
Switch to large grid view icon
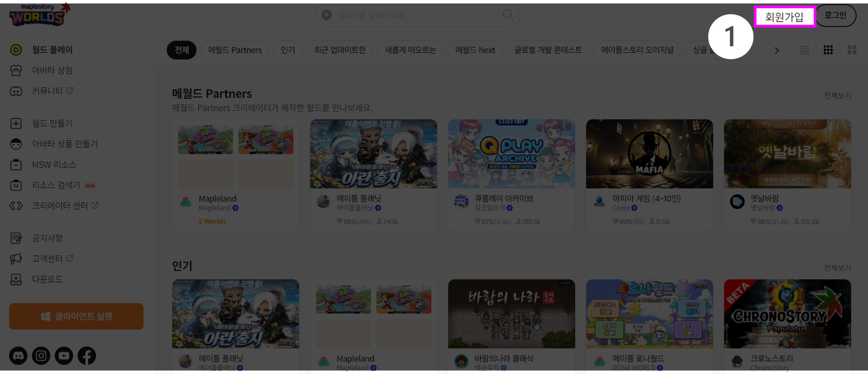click(x=852, y=50)
